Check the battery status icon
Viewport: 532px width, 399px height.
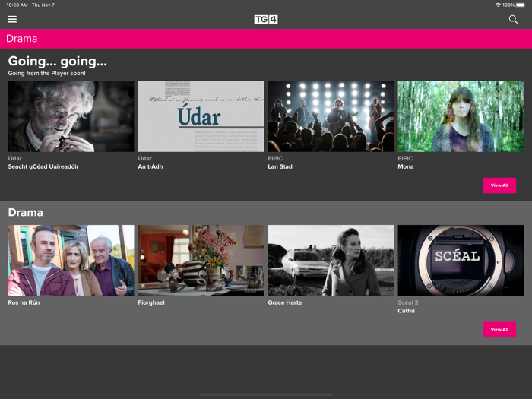[520, 5]
